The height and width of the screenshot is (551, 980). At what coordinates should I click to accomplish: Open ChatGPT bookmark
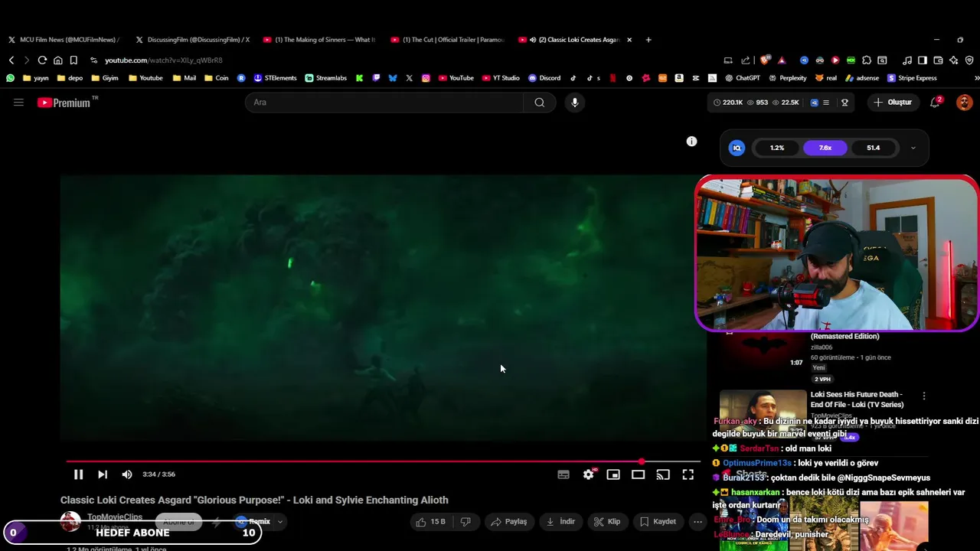coord(742,78)
